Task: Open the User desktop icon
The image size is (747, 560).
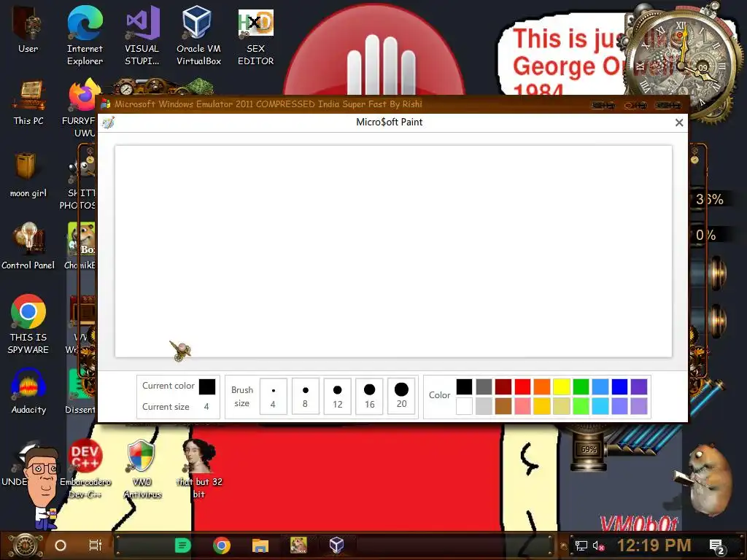Action: [28, 29]
